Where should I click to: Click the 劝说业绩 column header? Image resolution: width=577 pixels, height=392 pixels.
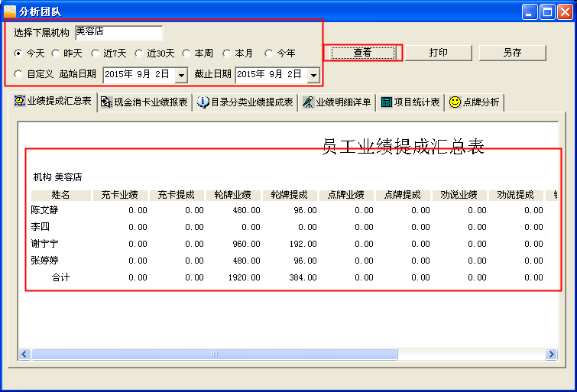459,195
